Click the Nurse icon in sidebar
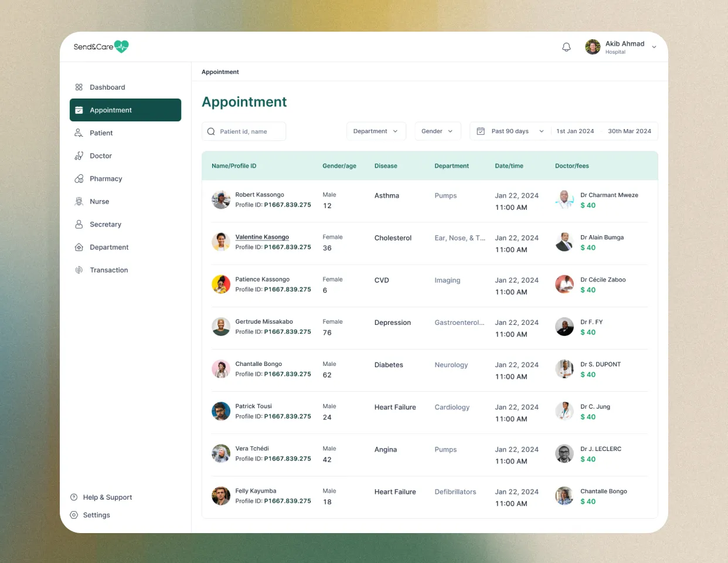 tap(79, 202)
